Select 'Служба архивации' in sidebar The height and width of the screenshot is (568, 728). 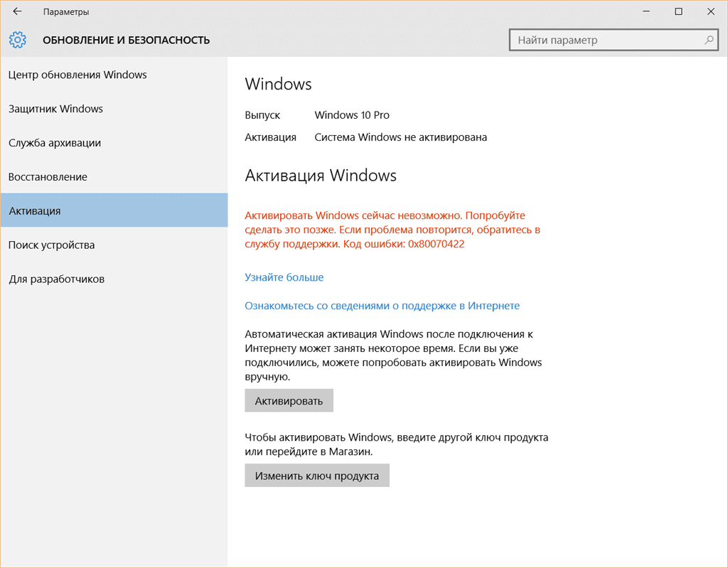click(x=114, y=143)
